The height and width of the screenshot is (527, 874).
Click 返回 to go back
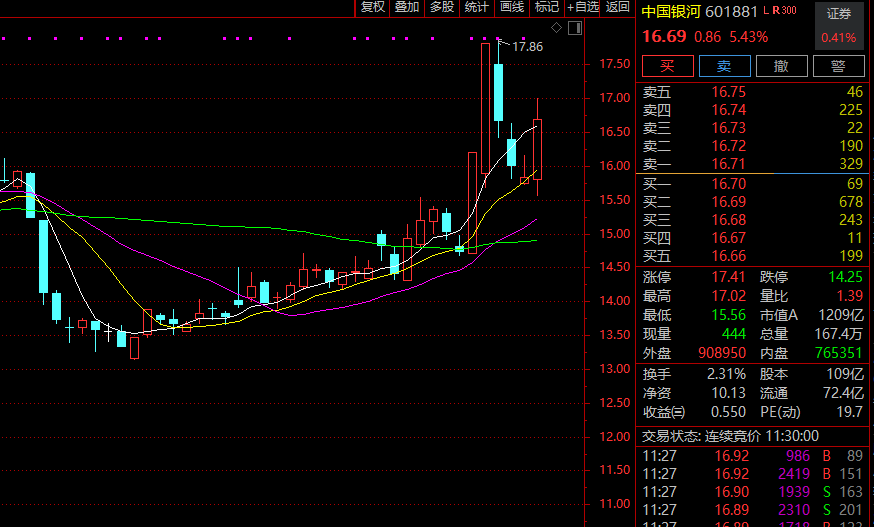pos(618,7)
